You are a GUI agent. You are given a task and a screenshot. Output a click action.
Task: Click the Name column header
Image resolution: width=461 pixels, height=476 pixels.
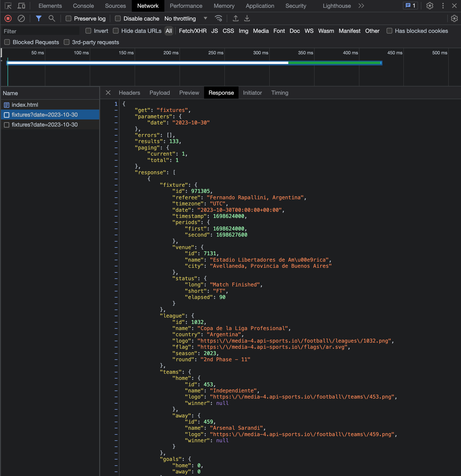[50, 93]
